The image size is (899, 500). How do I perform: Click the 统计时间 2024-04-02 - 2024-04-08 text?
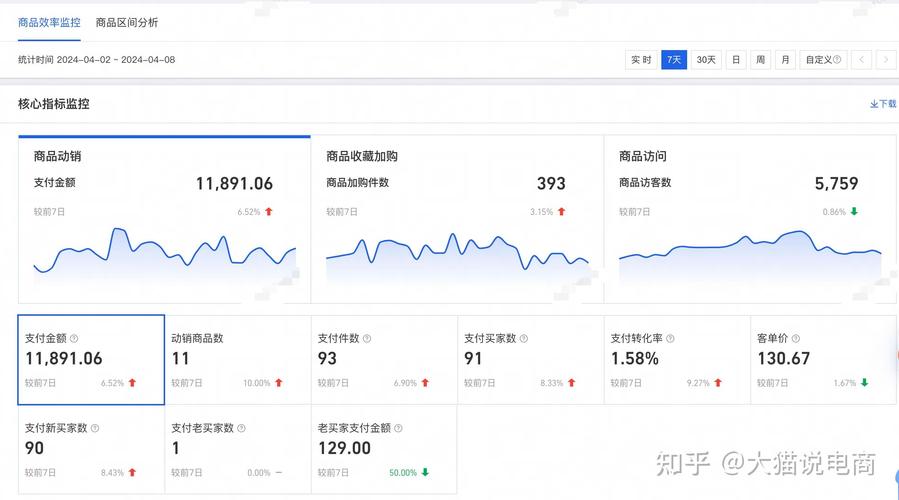[x=96, y=60]
